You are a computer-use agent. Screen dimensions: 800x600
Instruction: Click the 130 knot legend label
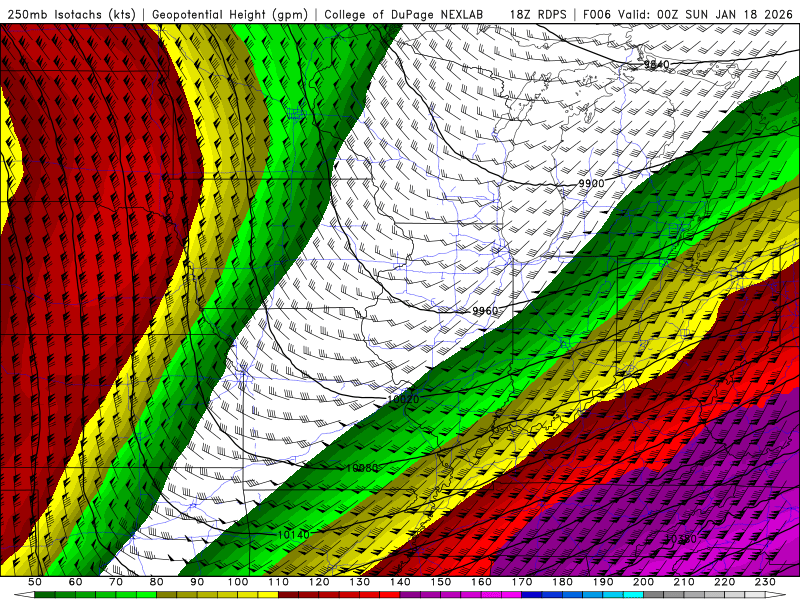pos(360,582)
